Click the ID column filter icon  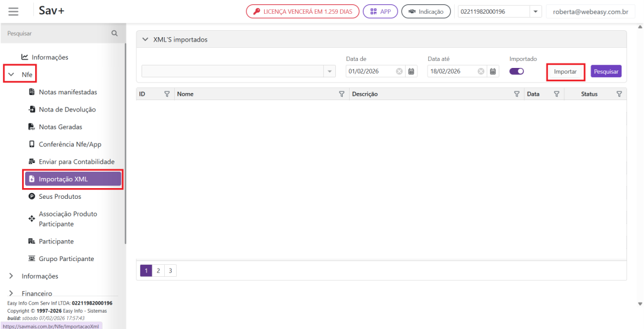click(167, 94)
